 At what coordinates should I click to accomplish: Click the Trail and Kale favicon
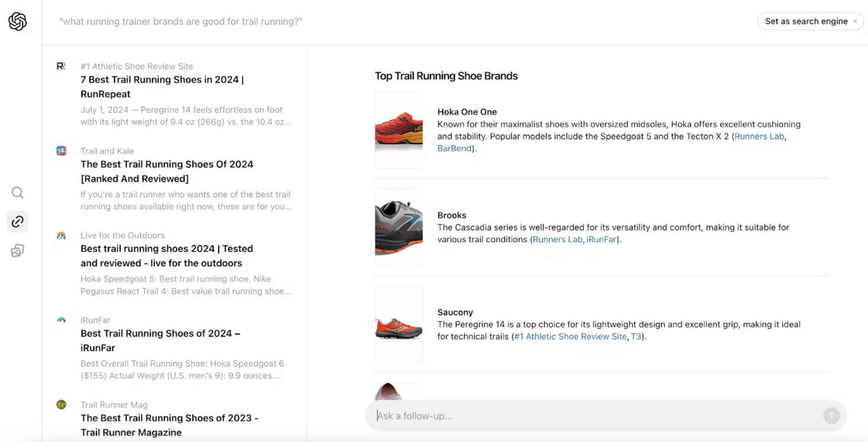point(61,151)
